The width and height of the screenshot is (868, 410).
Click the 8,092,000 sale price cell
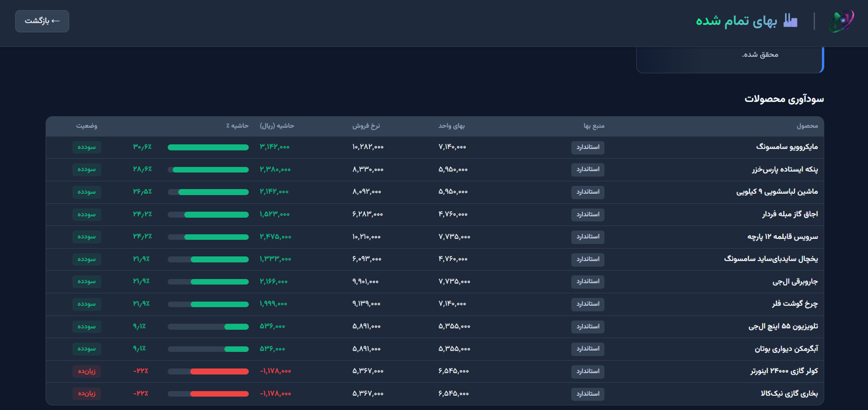pyautogui.click(x=367, y=192)
